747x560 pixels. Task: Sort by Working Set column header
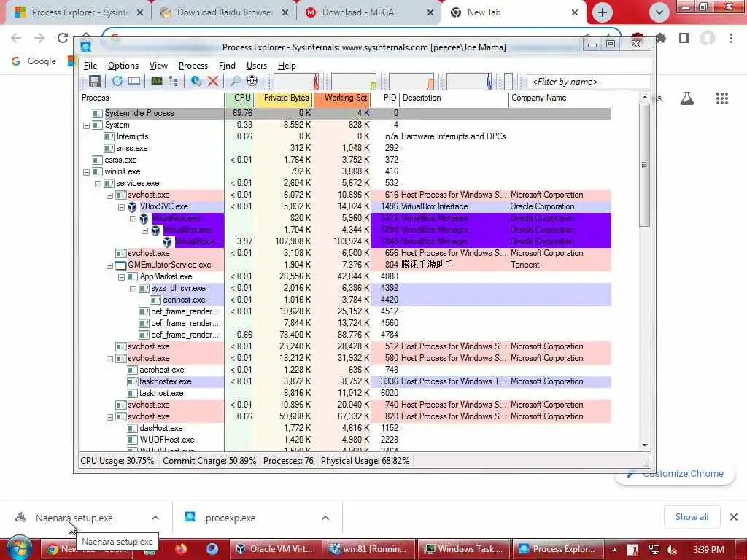click(x=342, y=98)
